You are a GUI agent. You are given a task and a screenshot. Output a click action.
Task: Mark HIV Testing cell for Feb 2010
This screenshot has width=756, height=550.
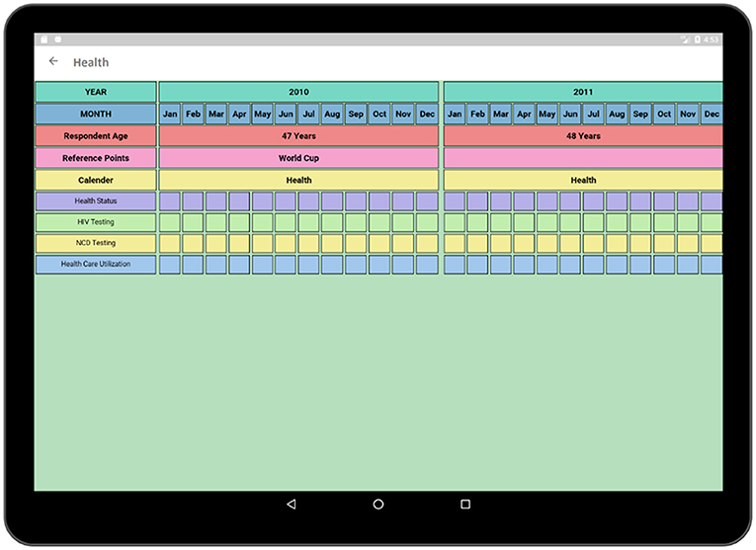[x=193, y=222]
